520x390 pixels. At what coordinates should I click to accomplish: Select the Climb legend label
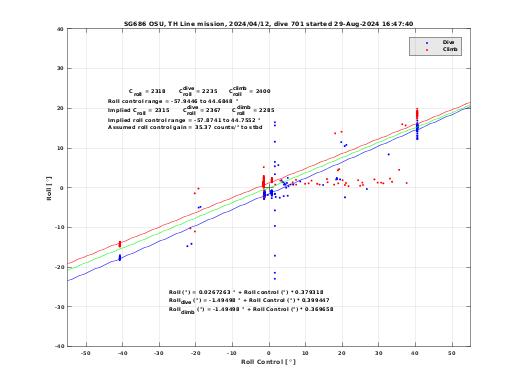coord(450,49)
